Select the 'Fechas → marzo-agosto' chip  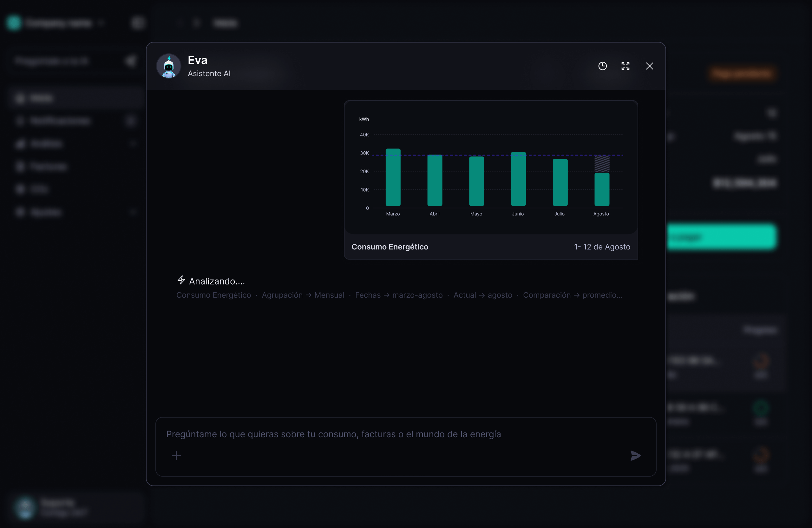click(x=398, y=295)
